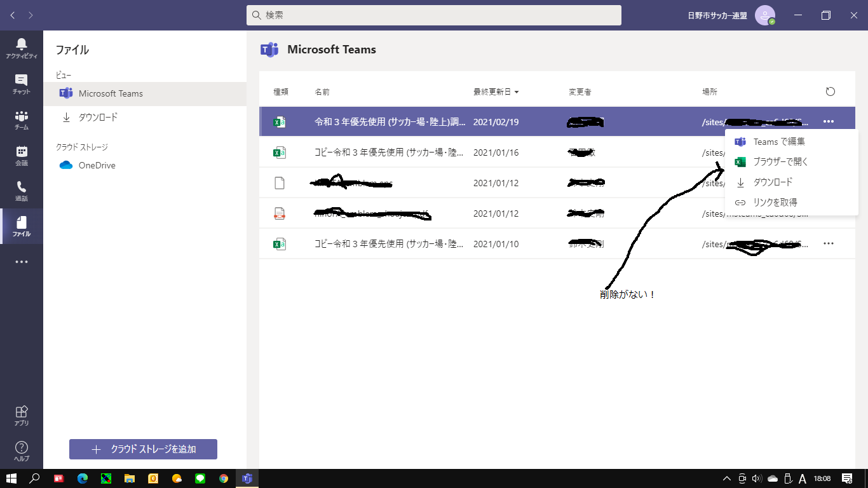Click the Excel icon of the 2021/02/19 file
The image size is (868, 488).
pos(279,122)
